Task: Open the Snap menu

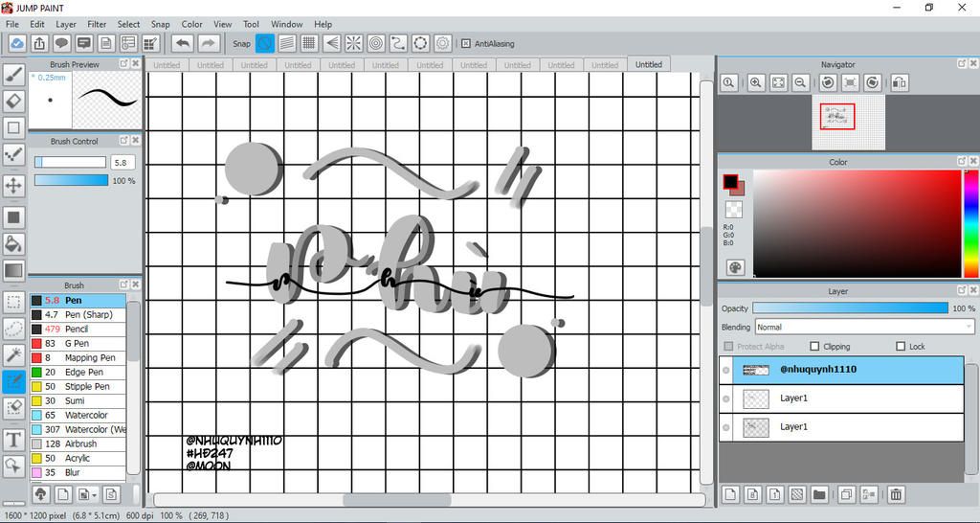Action: pos(160,24)
